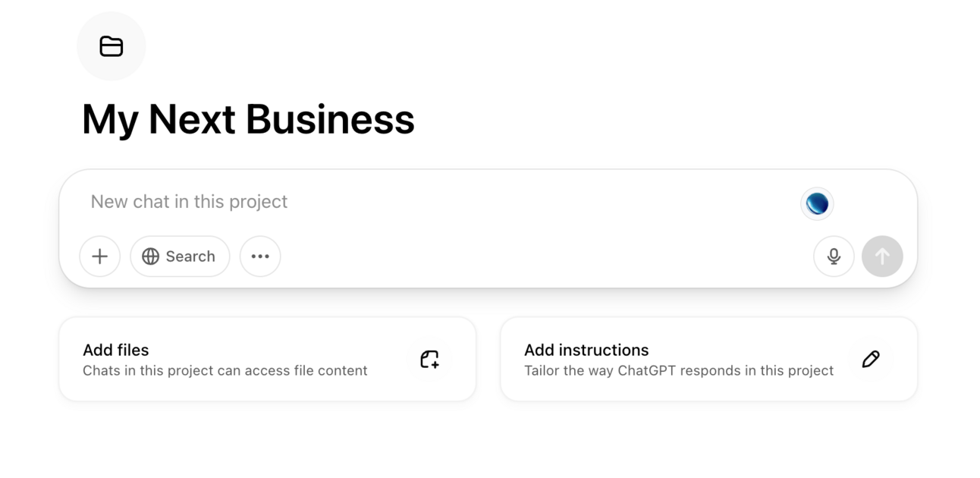
Task: Click the project folder icon
Action: pos(112,46)
